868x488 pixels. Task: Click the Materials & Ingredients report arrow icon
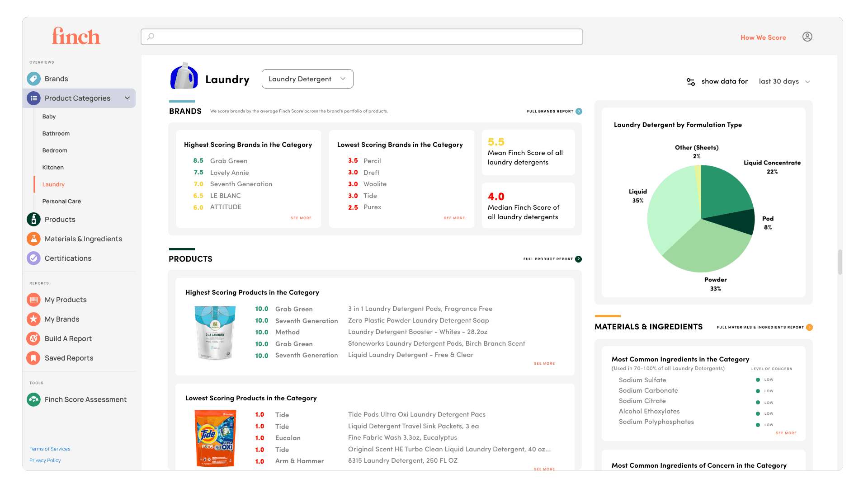point(809,327)
